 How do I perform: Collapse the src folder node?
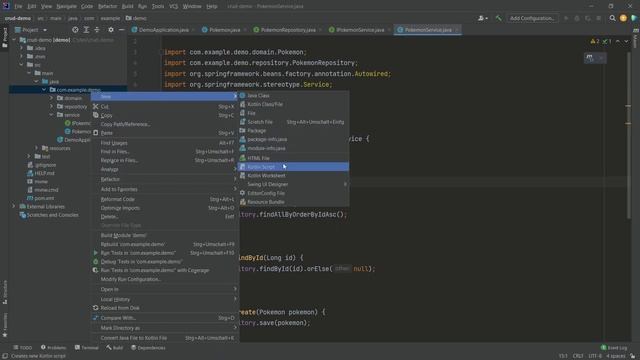22,64
